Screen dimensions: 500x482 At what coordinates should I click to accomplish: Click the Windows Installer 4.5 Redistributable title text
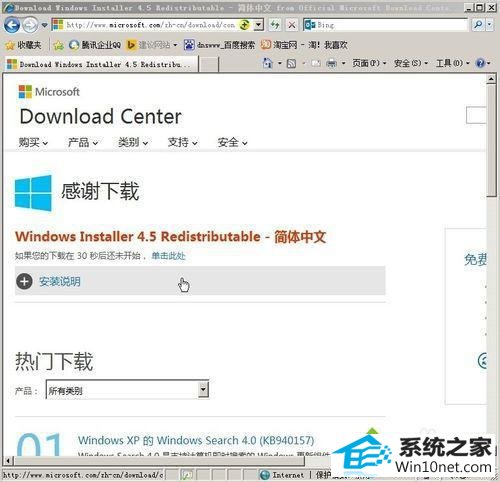[x=170, y=237]
